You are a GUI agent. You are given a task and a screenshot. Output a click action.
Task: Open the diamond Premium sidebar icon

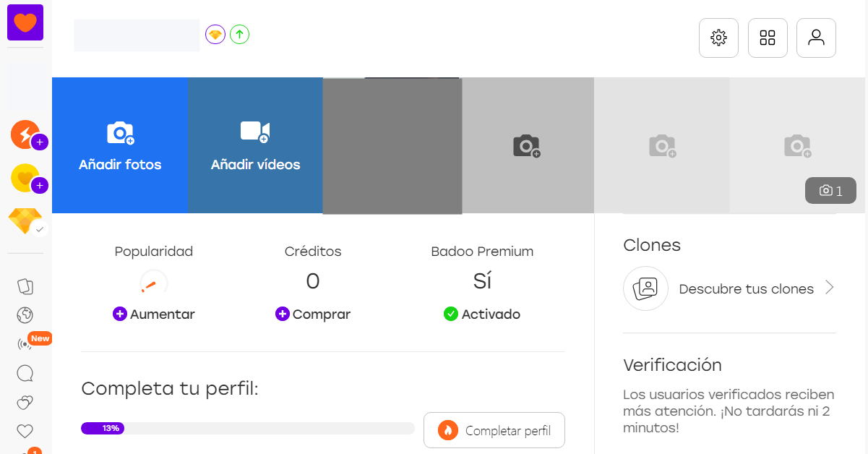point(25,221)
